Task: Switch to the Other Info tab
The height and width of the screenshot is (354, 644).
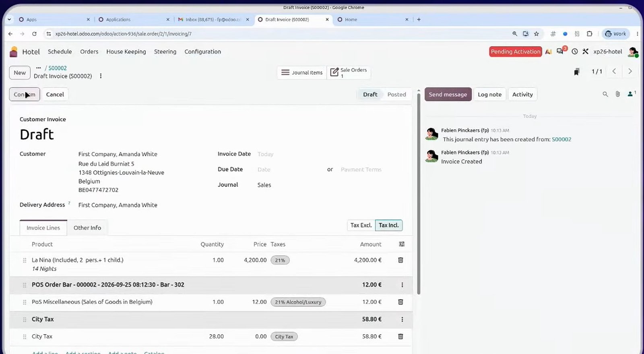Action: 87,228
